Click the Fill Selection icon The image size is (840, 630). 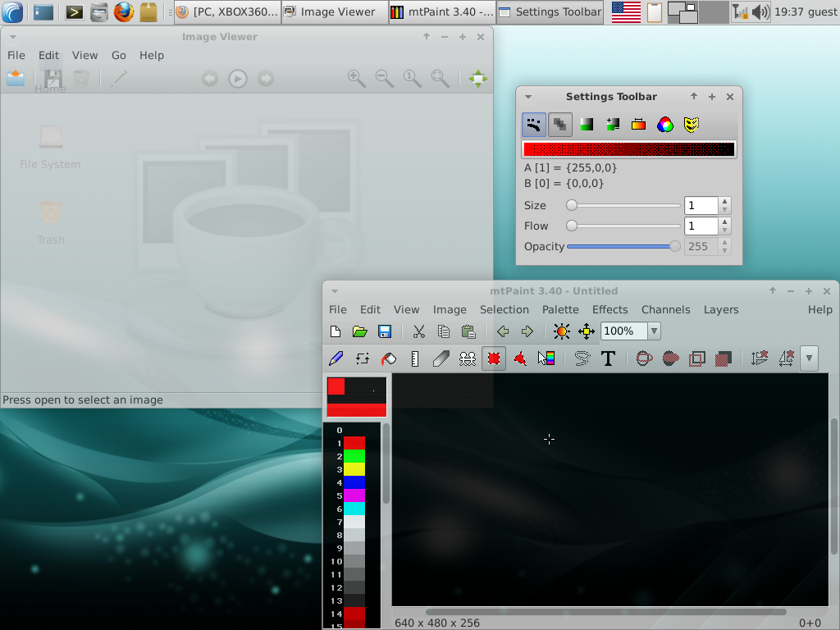click(724, 358)
